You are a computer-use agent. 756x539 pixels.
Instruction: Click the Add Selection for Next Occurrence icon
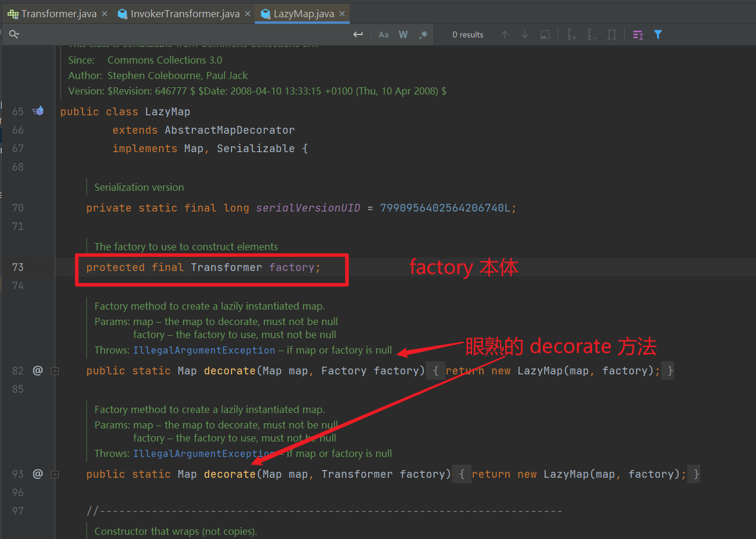coord(571,34)
